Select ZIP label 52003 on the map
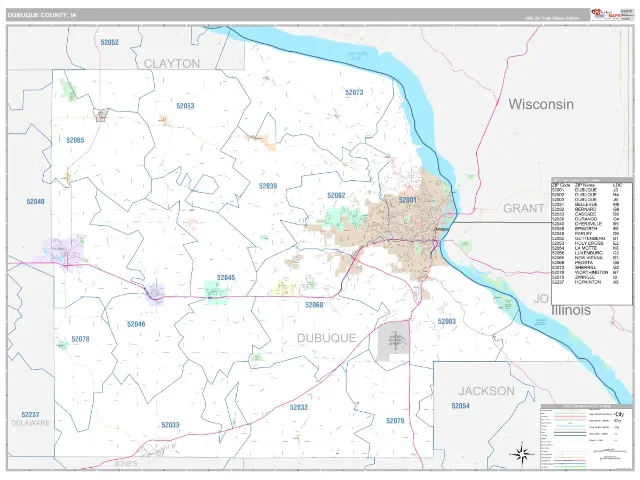The width and height of the screenshot is (640, 480). point(447,321)
